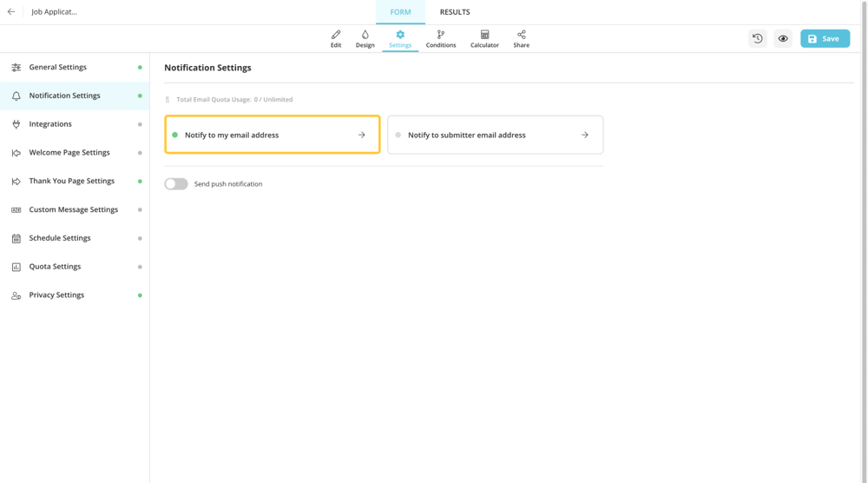This screenshot has width=868, height=483.
Task: Open Schedule Settings in sidebar
Action: click(x=60, y=238)
